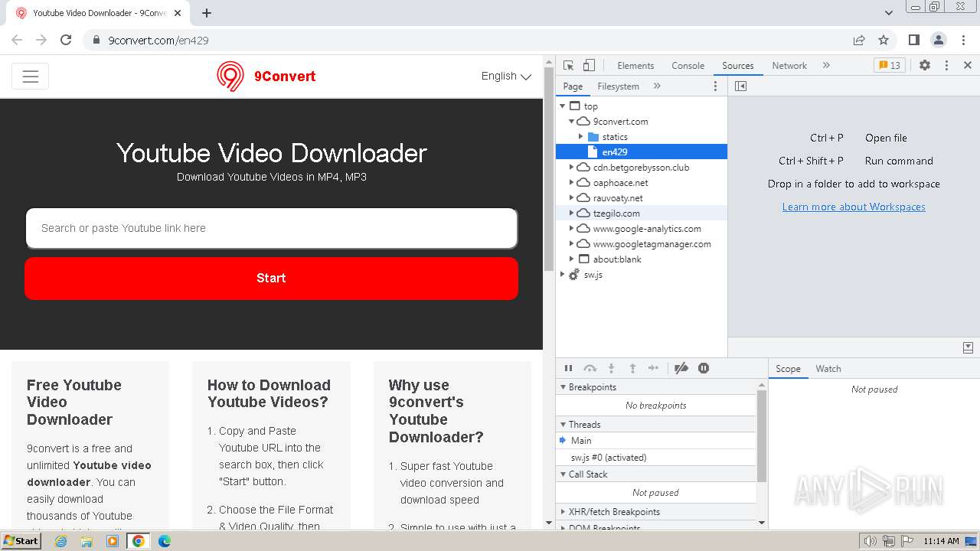Open Chrome three-dot menu
Viewport: 980px width, 551px height.
point(963,40)
